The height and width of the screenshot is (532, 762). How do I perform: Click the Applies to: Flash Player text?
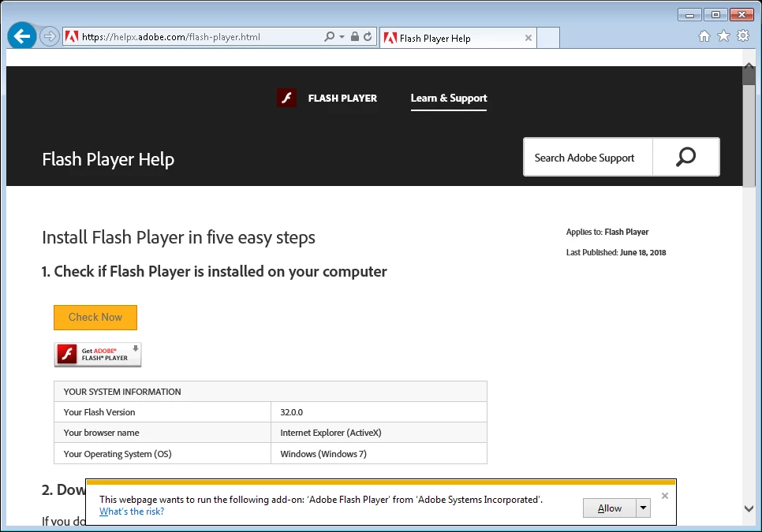pyautogui.click(x=607, y=232)
